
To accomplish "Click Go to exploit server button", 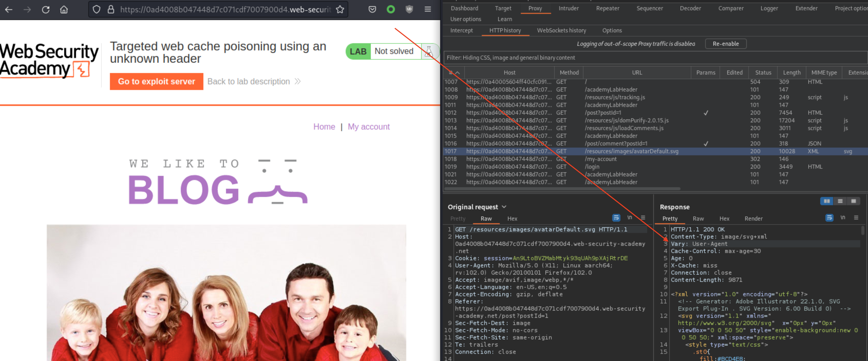I will (156, 81).
